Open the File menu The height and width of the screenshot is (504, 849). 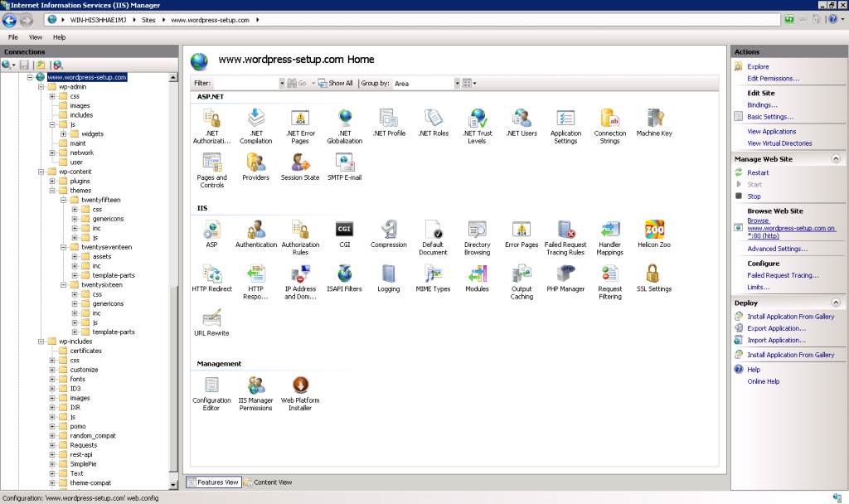tap(13, 37)
